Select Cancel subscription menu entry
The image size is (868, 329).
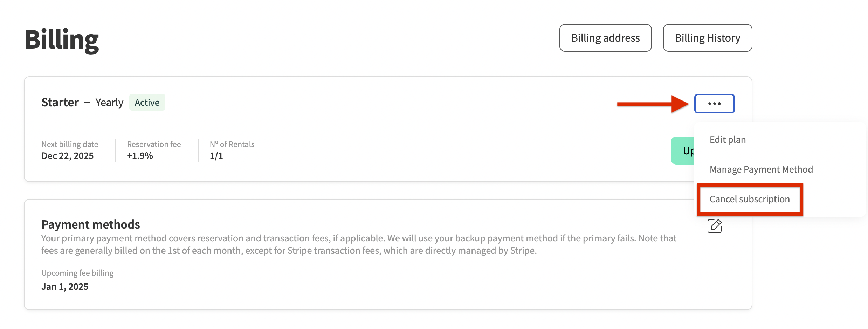[749, 199]
